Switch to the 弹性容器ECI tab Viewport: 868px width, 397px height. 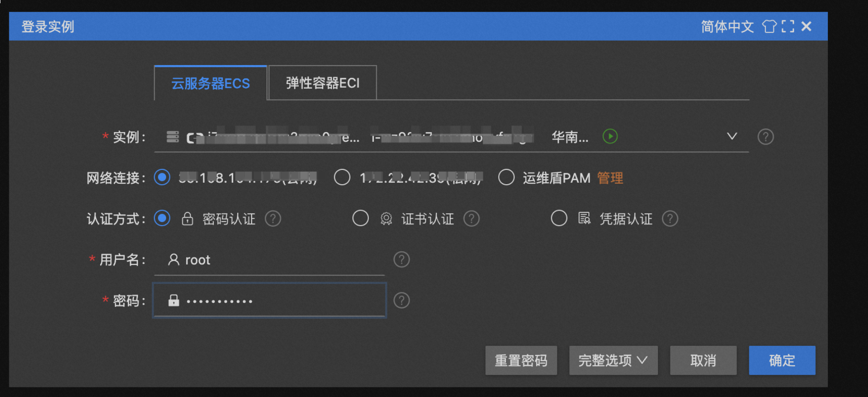click(x=323, y=83)
